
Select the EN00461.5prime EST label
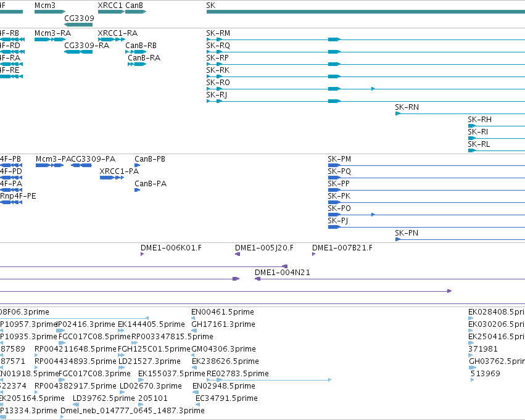pos(223,312)
